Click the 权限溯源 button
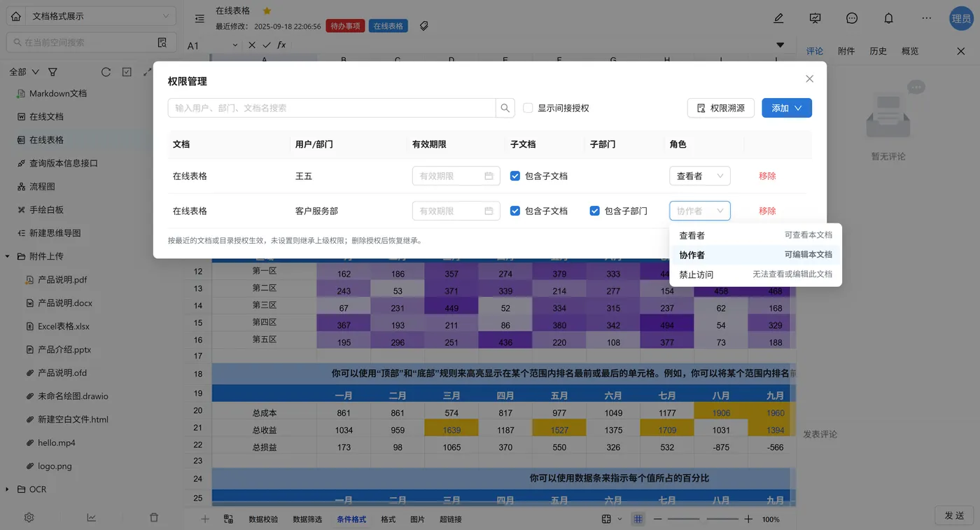Screen dimensions: 980x530 point(721,108)
